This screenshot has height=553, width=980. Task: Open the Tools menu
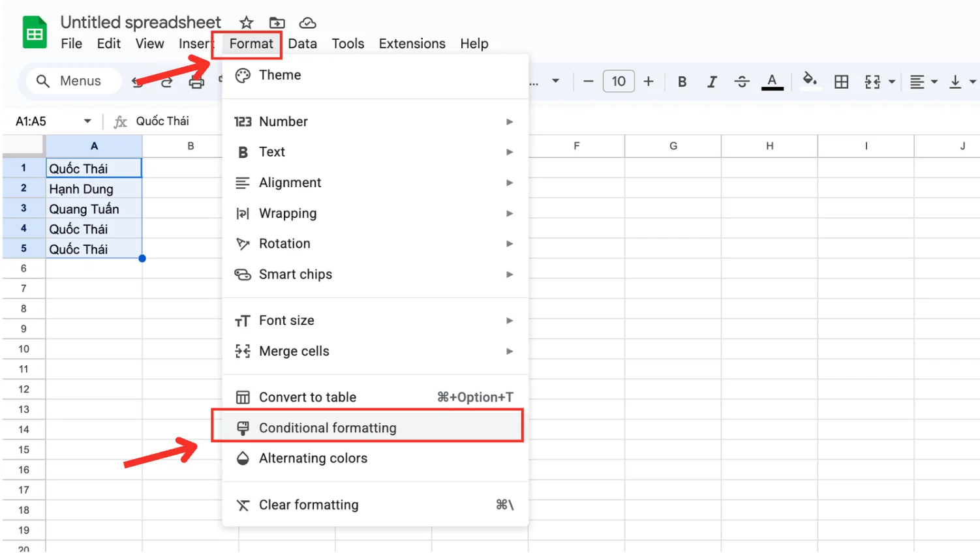coord(348,44)
